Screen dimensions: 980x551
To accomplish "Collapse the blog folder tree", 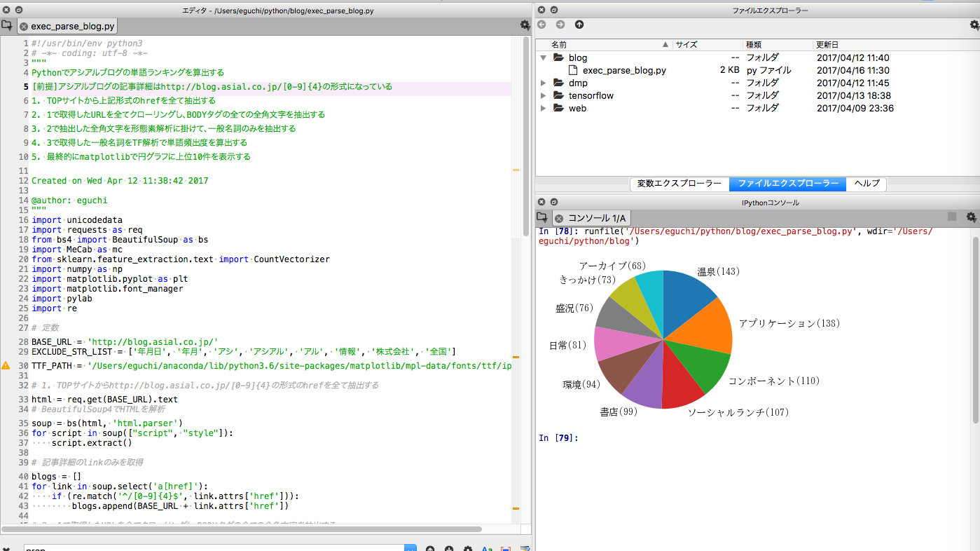I will pos(544,58).
